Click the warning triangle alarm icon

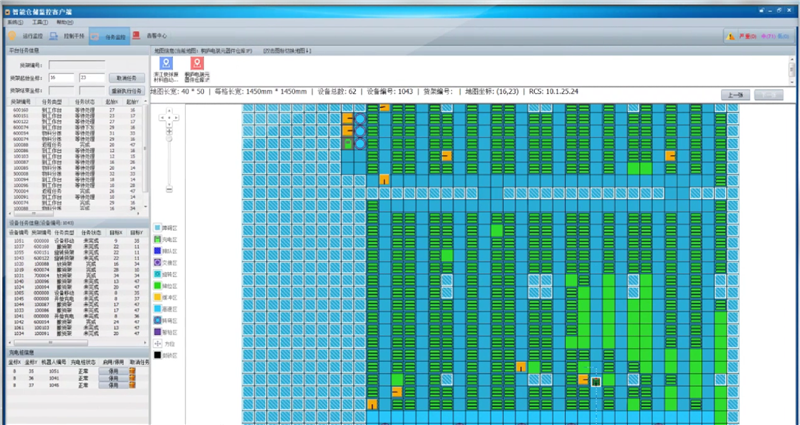pyautogui.click(x=730, y=35)
